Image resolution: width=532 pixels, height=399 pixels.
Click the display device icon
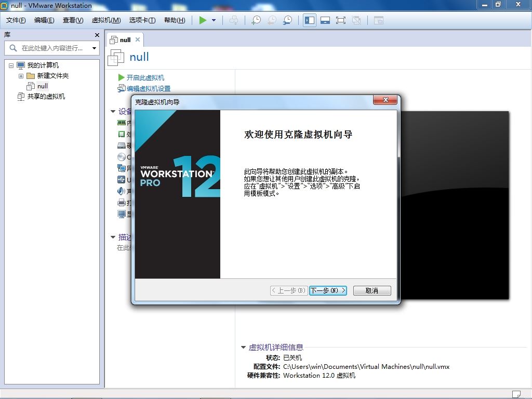coord(122,214)
